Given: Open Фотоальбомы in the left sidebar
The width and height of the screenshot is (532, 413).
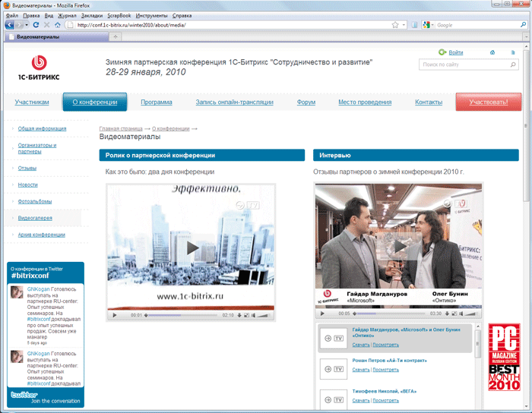Looking at the screenshot, I should point(35,201).
